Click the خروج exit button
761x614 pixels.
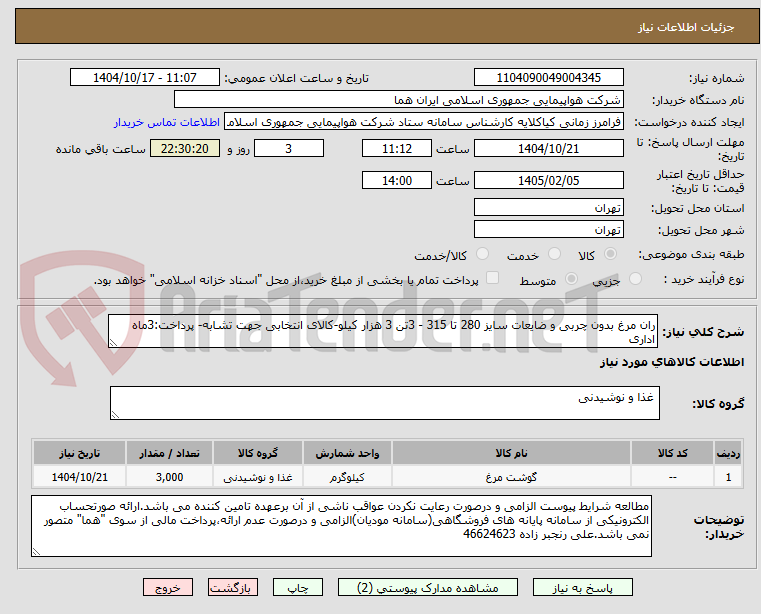click(x=167, y=587)
